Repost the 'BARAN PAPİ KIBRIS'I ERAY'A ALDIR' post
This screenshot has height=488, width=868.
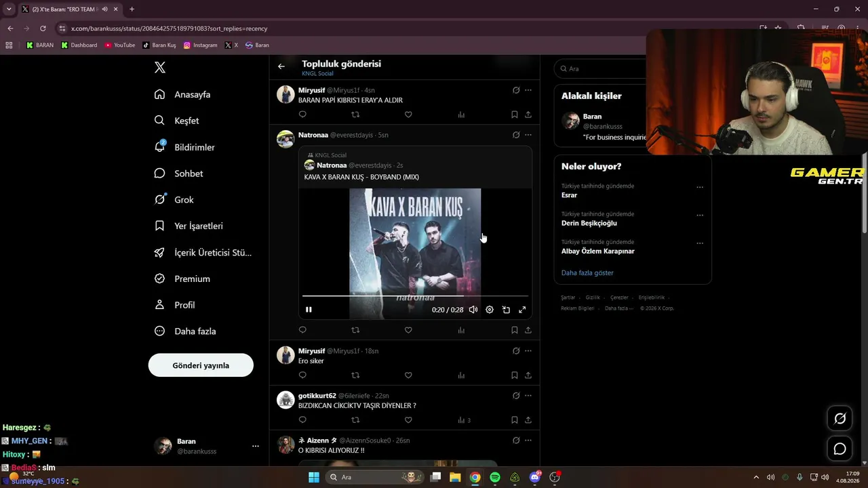(355, 115)
